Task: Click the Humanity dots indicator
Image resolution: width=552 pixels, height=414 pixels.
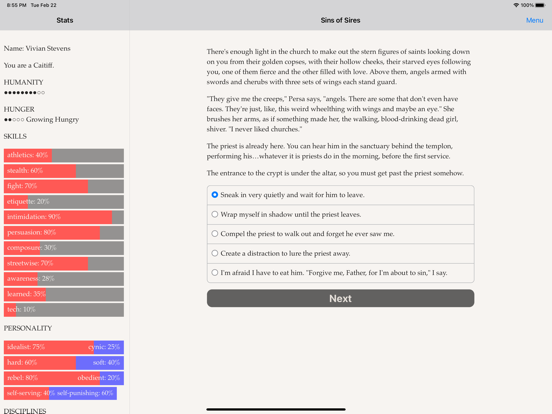Action: pos(24,93)
